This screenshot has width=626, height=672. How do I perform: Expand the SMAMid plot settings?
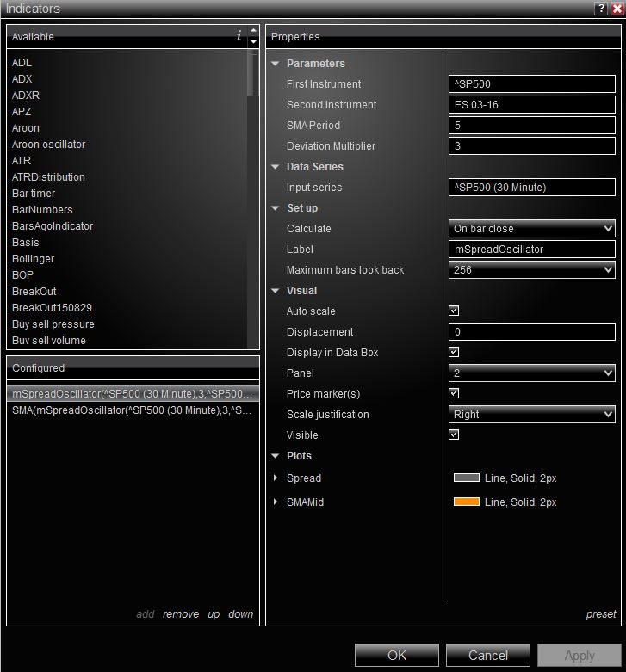(x=276, y=502)
